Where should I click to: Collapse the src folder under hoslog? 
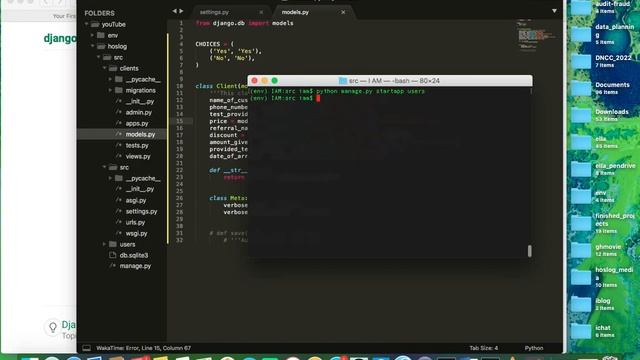point(98,58)
